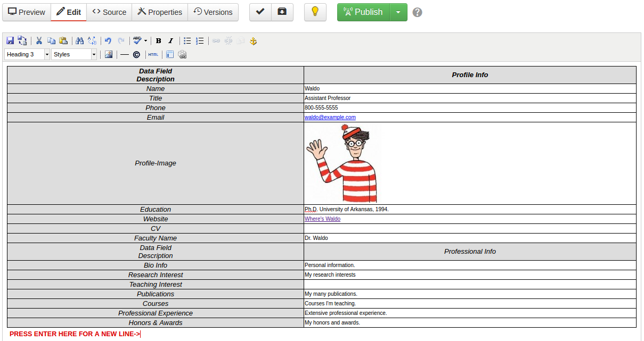Click the mailto link icon
This screenshot has width=644, height=341.
[241, 41]
